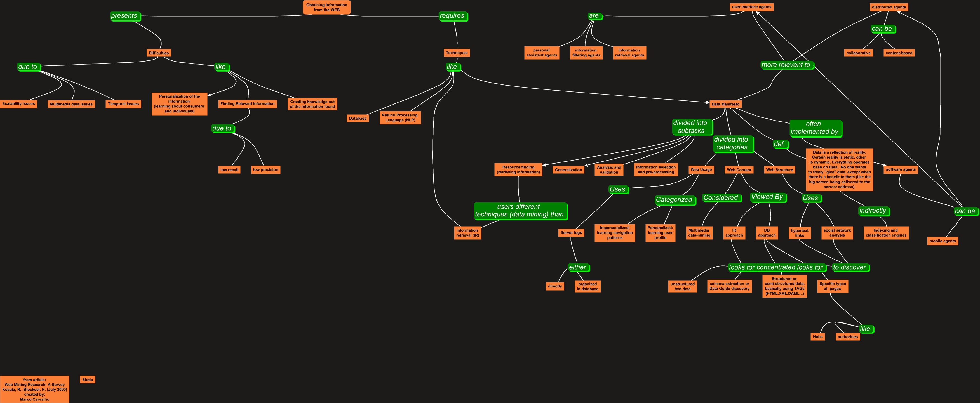980x403 pixels.
Task: Click the 'requires' green link label
Action: pyautogui.click(x=452, y=16)
